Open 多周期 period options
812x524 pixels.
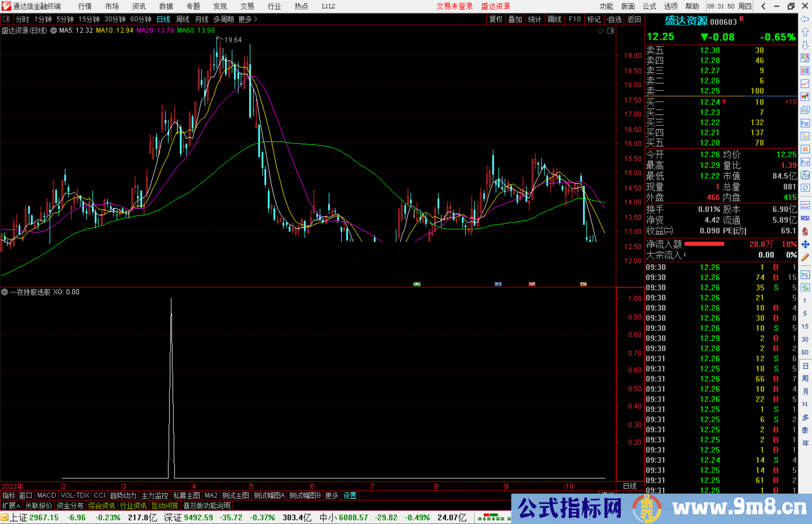224,19
